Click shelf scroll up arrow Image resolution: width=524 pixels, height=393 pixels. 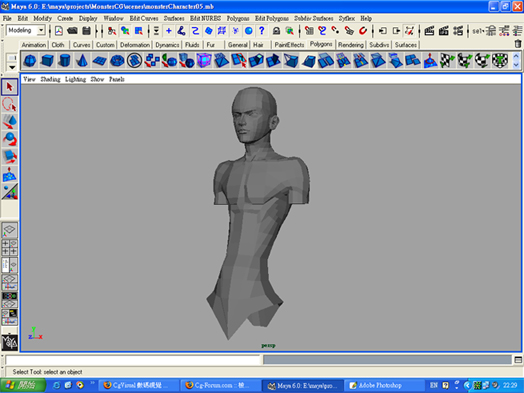[516, 56]
